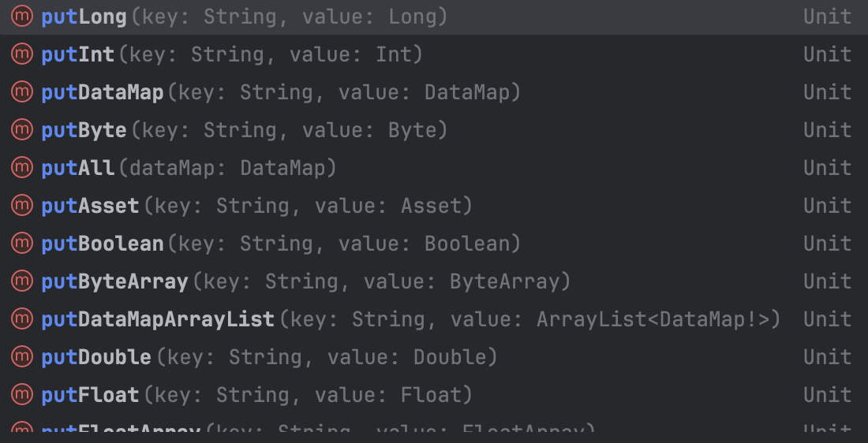868x443 pixels.
Task: Click the method icon next to putDataMap
Action: pyautogui.click(x=22, y=91)
